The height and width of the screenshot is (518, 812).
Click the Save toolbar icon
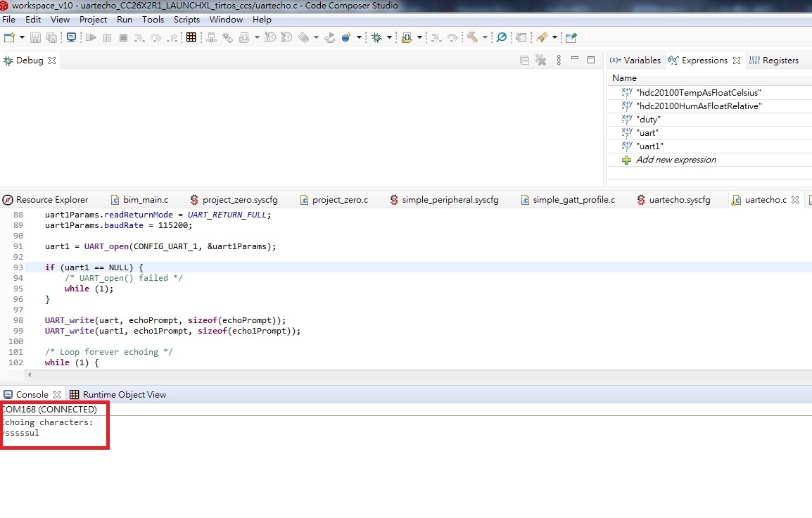35,37
